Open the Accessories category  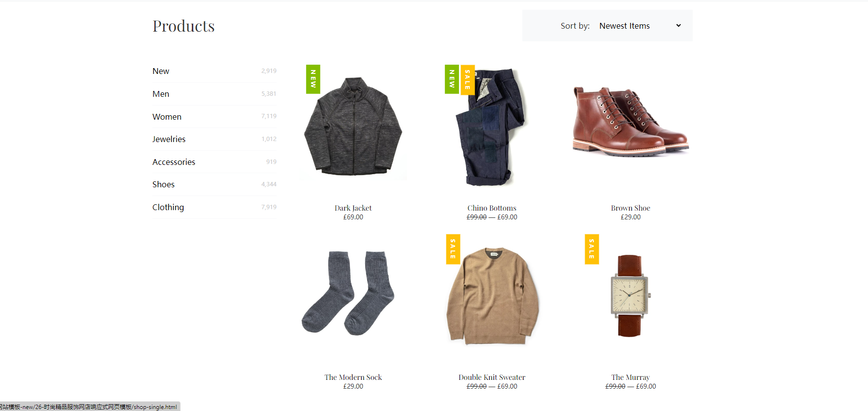tap(214, 162)
